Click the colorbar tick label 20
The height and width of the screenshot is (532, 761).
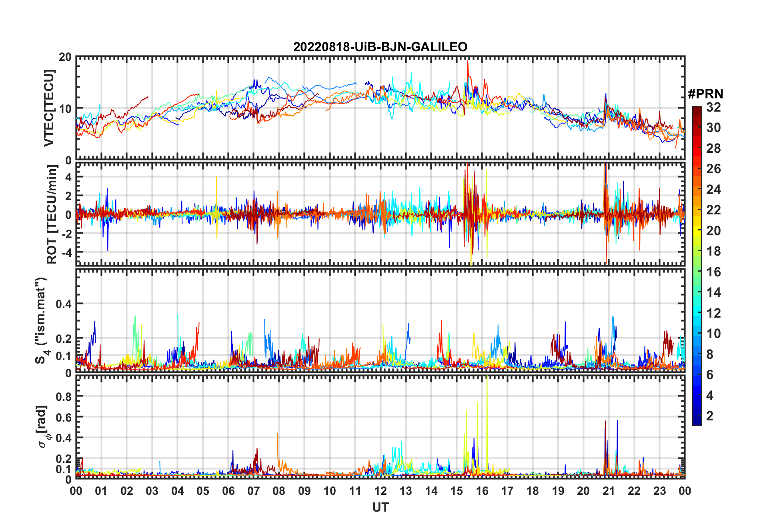pyautogui.click(x=713, y=231)
